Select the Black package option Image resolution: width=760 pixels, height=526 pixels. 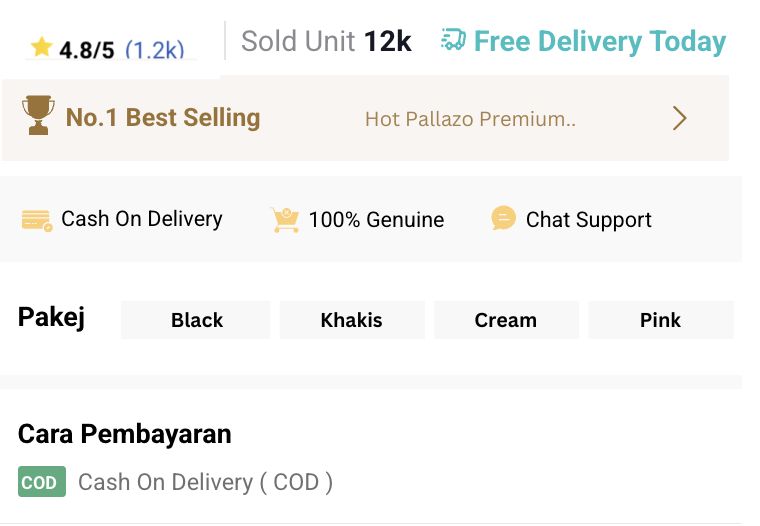[x=196, y=319]
